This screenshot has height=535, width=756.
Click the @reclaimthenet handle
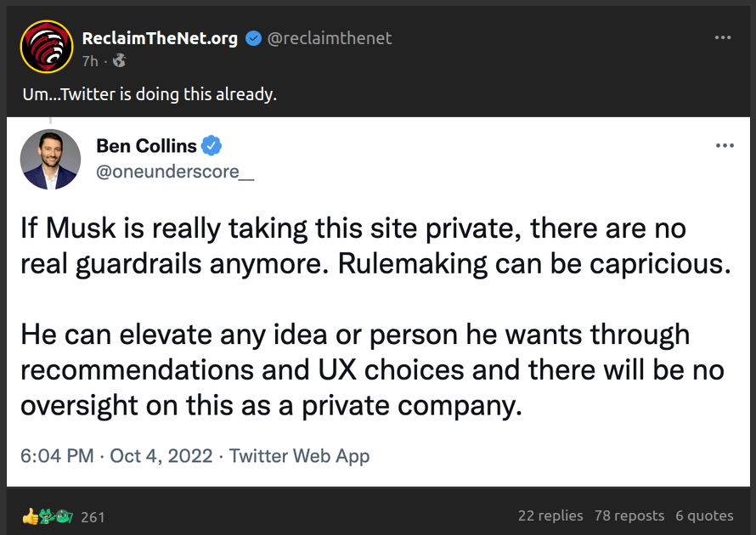pyautogui.click(x=330, y=38)
